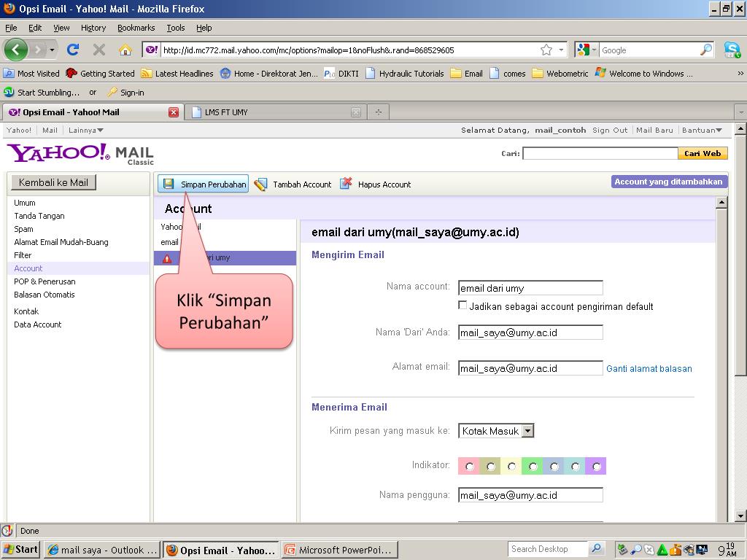The image size is (747, 560).
Task: Go back with the green Back arrow
Action: pos(15,49)
